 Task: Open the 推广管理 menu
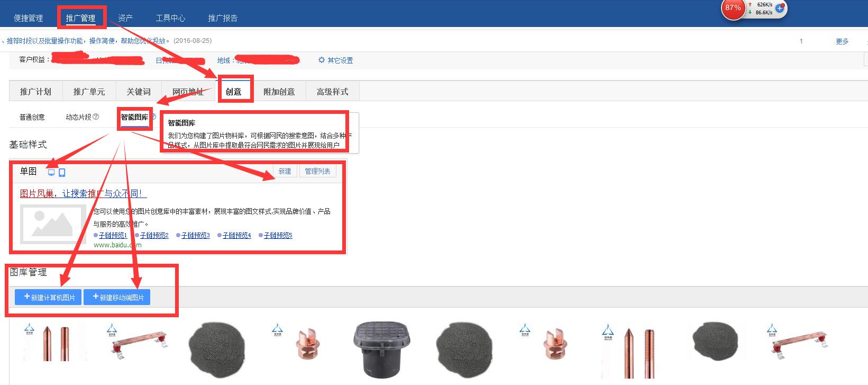coord(80,18)
